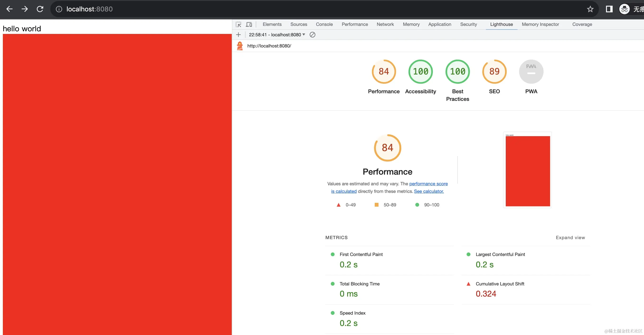The height and width of the screenshot is (335, 644).
Task: Open the site information icon in address bar
Action: pos(59,9)
